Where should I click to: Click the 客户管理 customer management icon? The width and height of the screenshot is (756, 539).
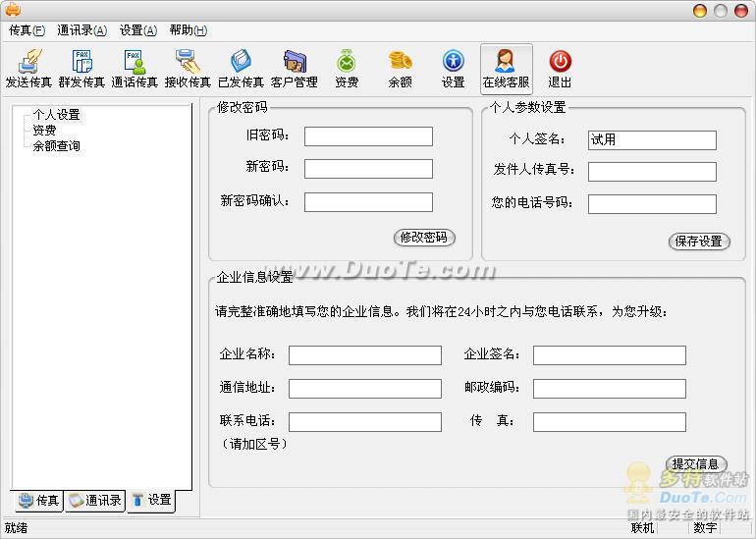(294, 69)
